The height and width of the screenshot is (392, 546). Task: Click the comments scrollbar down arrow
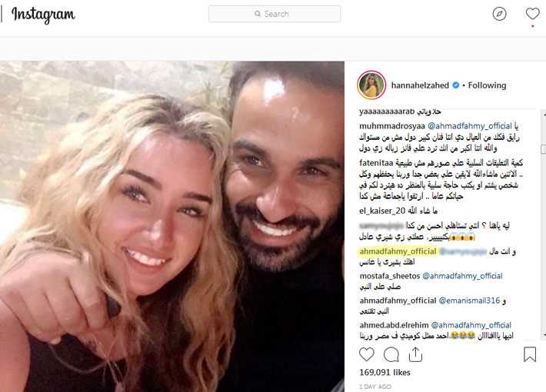(x=544, y=335)
